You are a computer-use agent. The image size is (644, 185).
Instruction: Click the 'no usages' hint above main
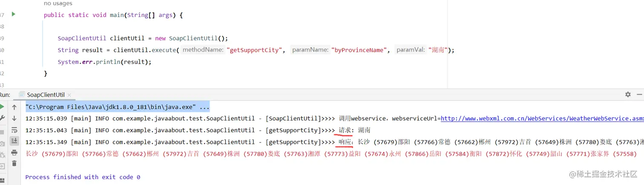(58, 3)
